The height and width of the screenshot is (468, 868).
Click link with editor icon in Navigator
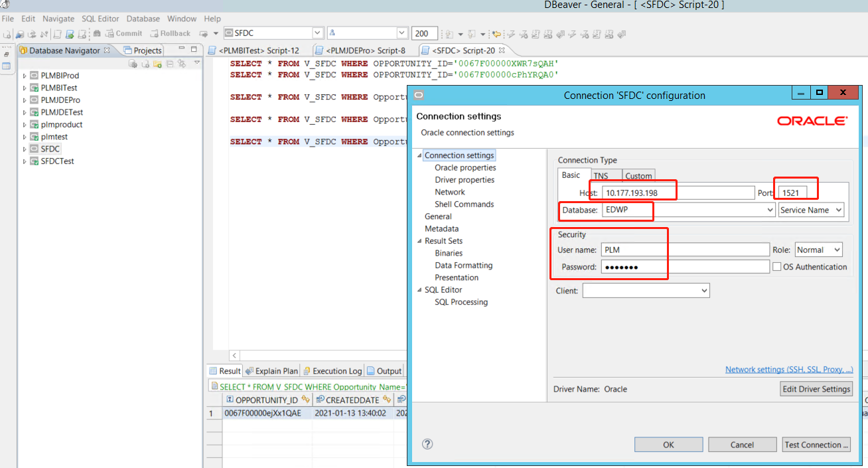pos(181,64)
